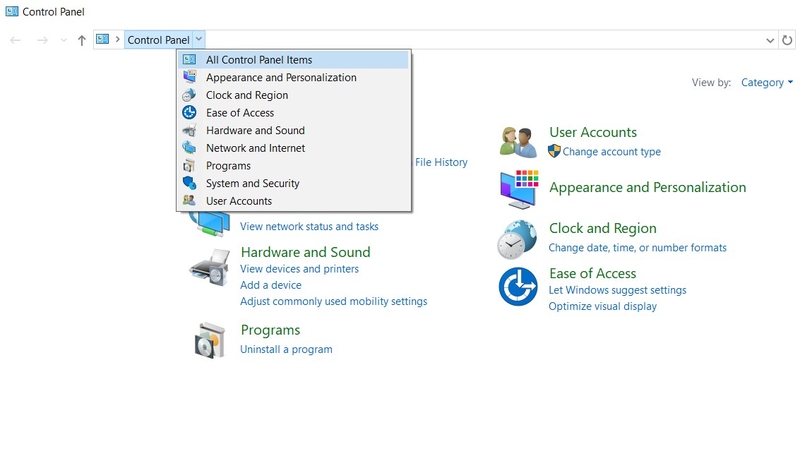Open Clock and Region category heading
This screenshot has width=800, height=461.
603,228
